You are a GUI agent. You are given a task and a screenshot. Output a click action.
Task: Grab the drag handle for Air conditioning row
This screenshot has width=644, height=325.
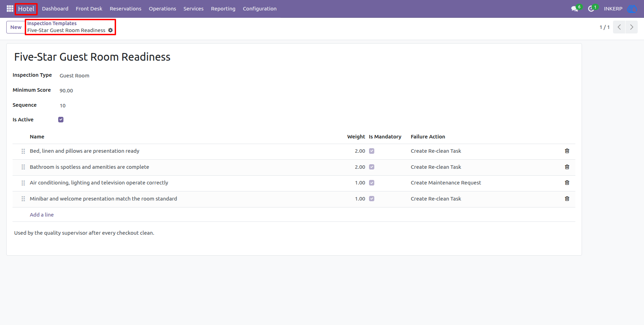point(23,183)
